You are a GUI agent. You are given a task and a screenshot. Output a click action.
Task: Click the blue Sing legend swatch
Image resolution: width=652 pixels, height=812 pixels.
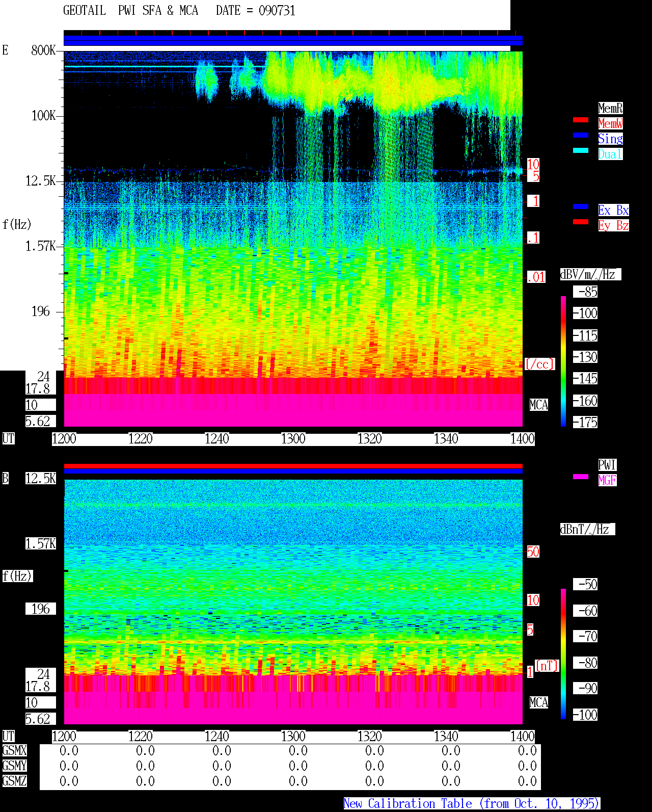tap(581, 135)
